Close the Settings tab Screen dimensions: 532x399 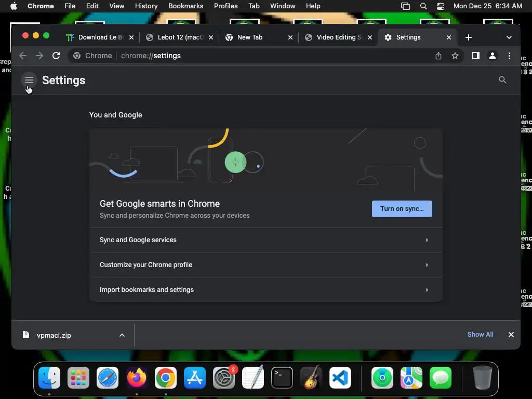[449, 37]
